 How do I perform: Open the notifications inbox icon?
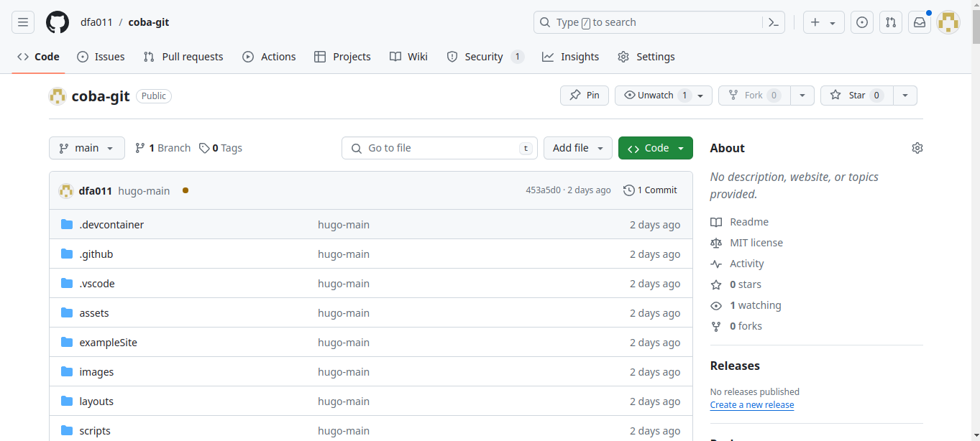click(x=920, y=22)
